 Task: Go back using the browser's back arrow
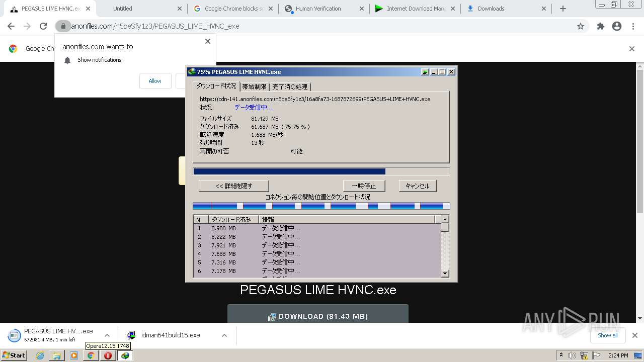(x=11, y=26)
